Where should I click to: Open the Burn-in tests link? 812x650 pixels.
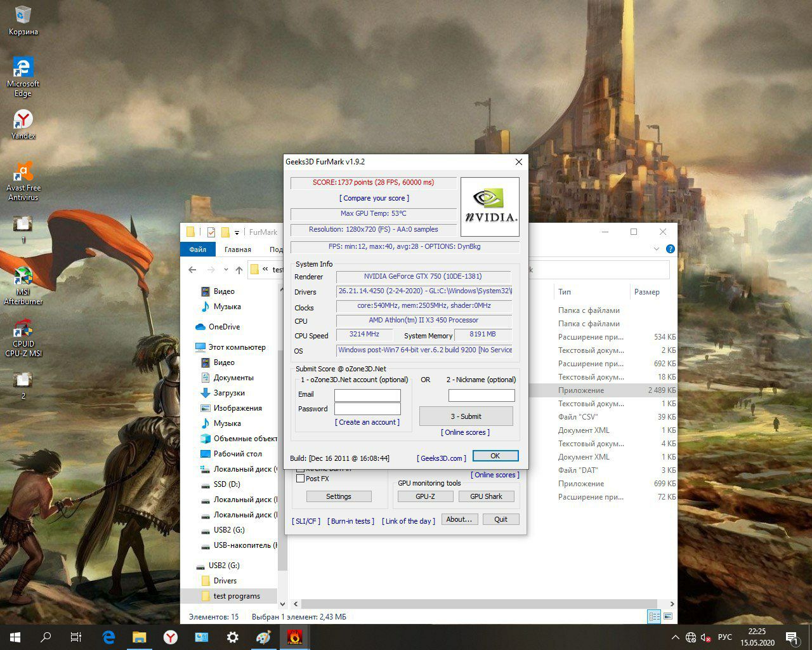click(351, 521)
